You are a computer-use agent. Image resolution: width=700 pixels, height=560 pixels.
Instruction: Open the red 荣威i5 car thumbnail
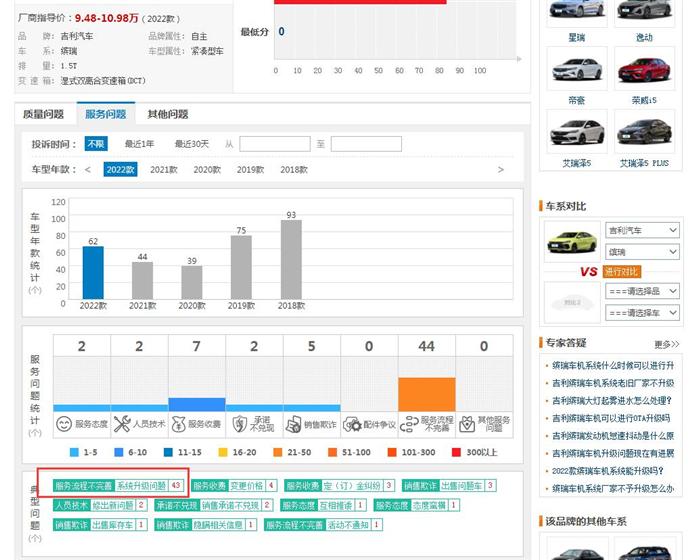click(644, 69)
